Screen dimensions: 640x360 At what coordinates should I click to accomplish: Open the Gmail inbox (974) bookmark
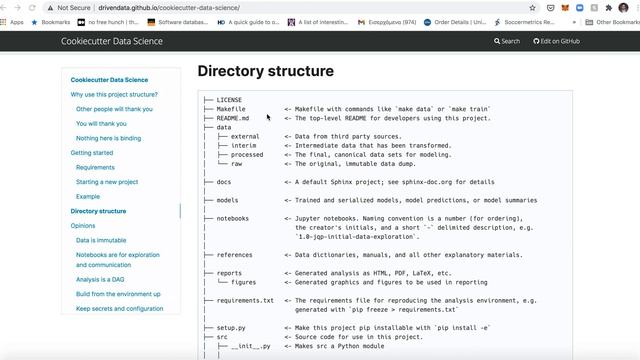387,22
